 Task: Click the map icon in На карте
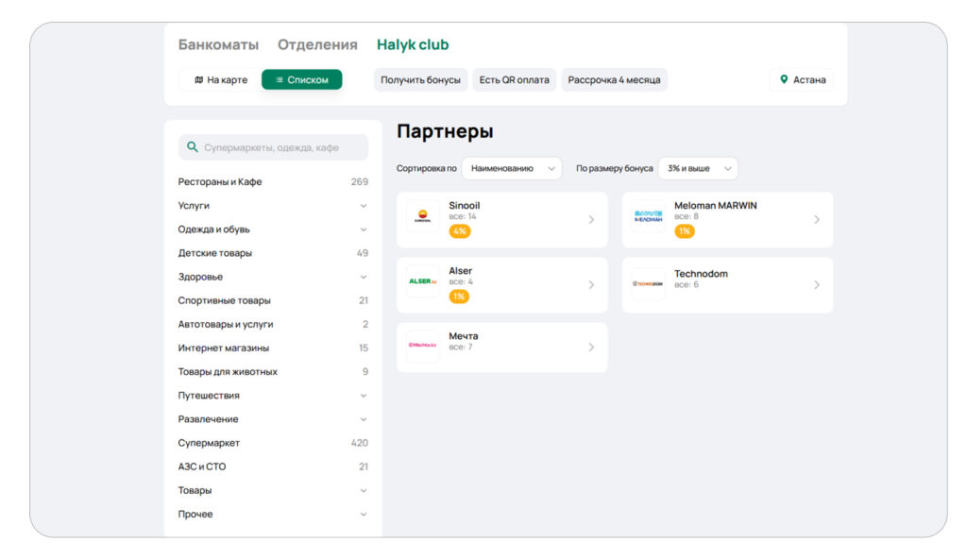click(198, 79)
